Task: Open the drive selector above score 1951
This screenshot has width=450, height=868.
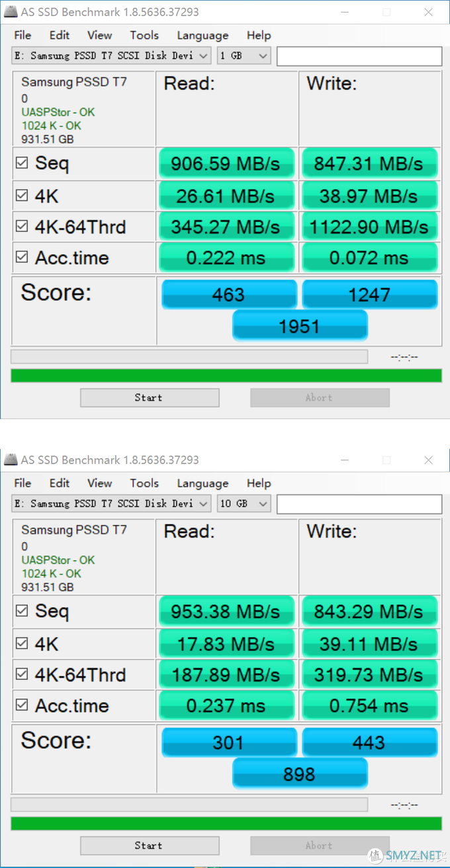Action: point(111,56)
